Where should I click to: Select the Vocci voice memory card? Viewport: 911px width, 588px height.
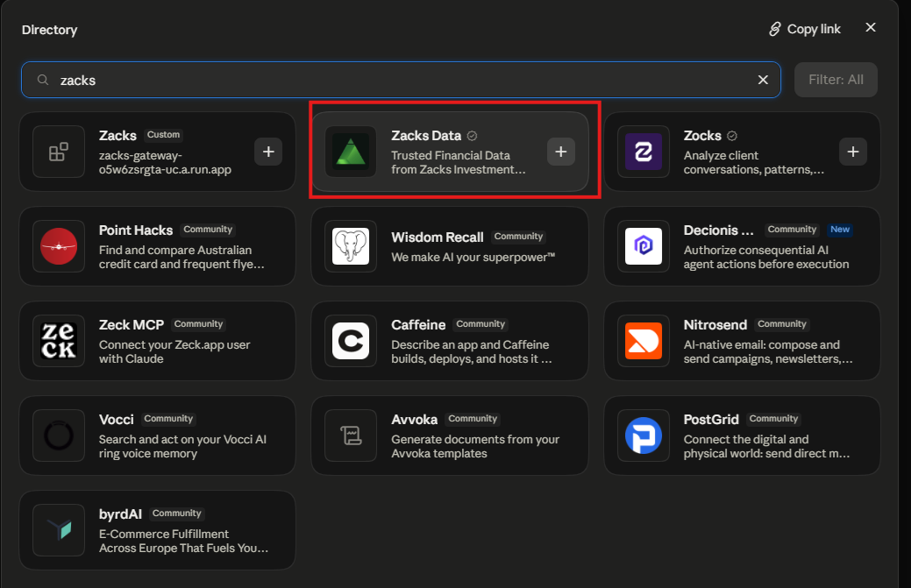(x=158, y=436)
